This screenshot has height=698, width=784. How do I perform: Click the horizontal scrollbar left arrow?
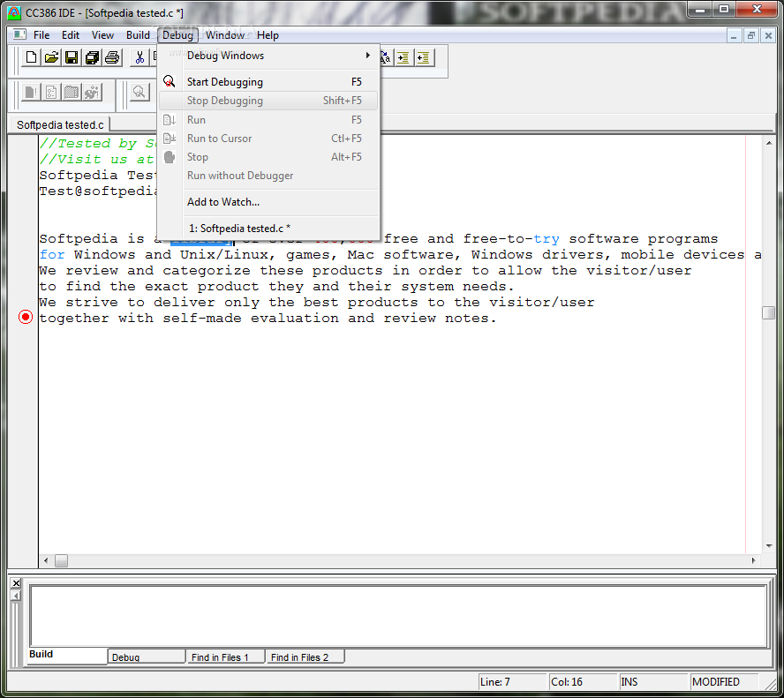tap(46, 560)
